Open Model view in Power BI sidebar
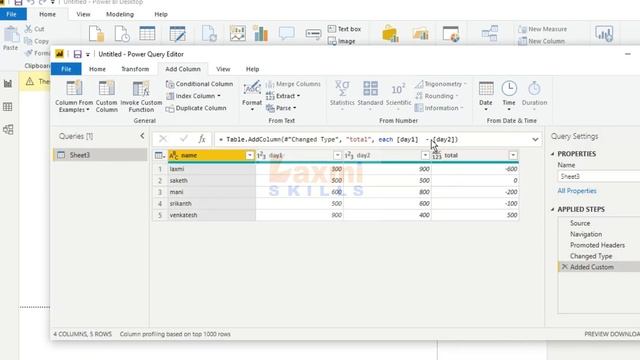640x360 pixels. (8, 130)
